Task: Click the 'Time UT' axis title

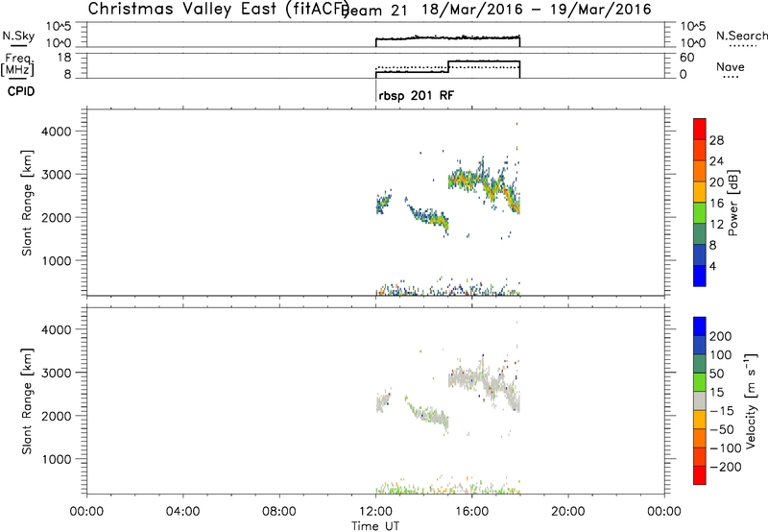Action: (x=375, y=526)
